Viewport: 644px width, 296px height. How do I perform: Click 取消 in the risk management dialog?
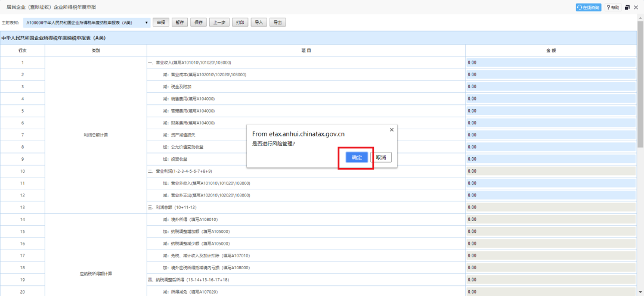[x=381, y=157]
